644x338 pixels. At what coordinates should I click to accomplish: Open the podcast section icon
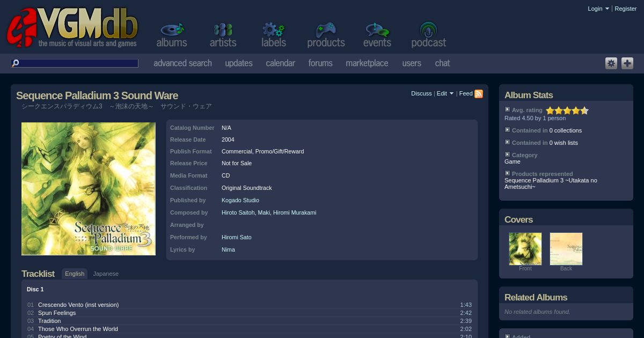[428, 35]
